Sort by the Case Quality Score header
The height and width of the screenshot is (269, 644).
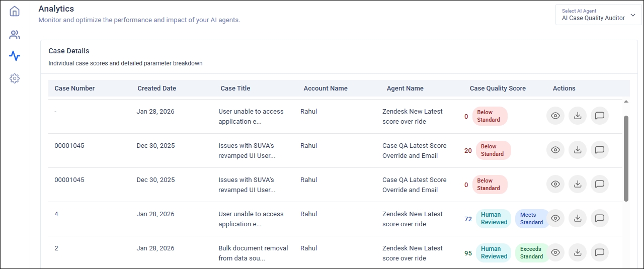pos(498,88)
